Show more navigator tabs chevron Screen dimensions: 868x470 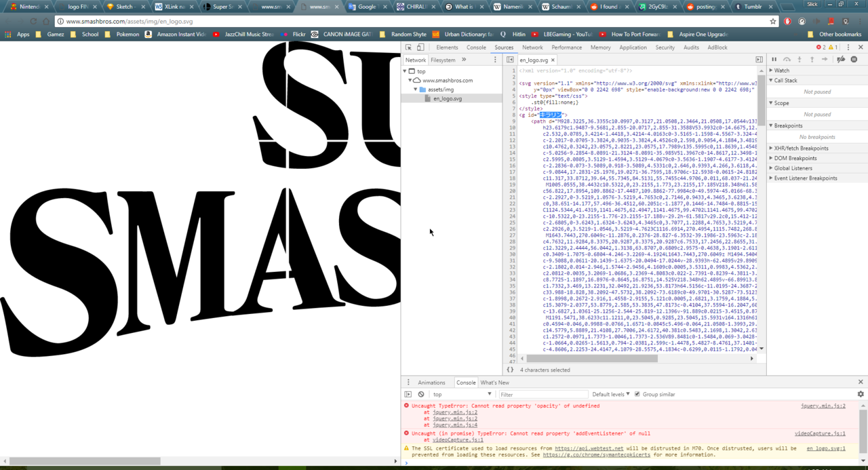pyautogui.click(x=464, y=60)
